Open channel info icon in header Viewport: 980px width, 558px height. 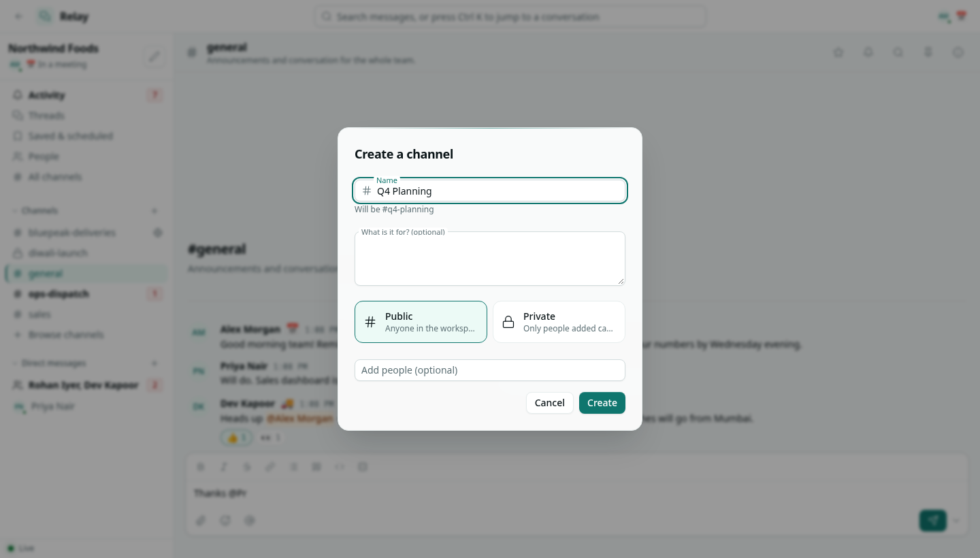pyautogui.click(x=958, y=52)
